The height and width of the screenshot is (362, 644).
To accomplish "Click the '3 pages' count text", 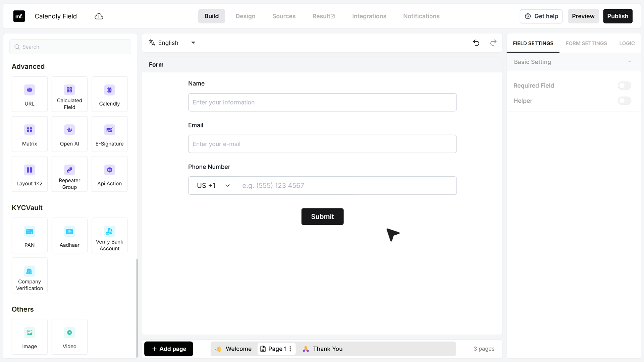I will [x=484, y=349].
